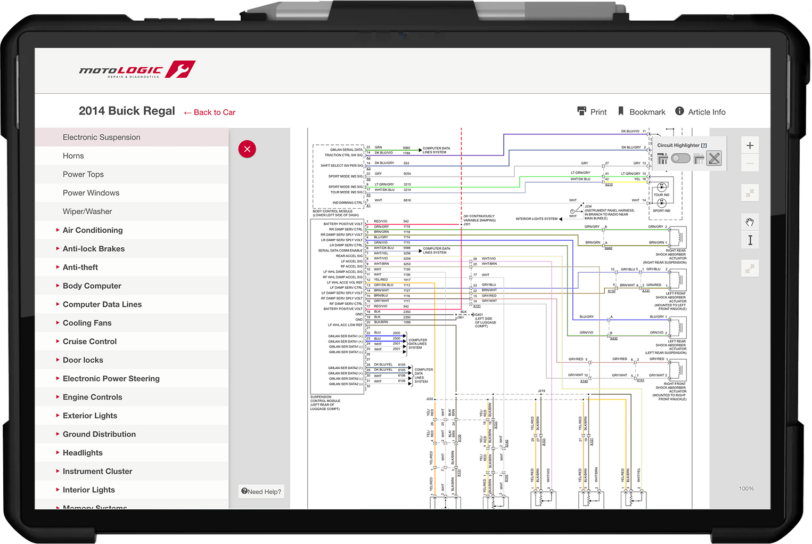Click the Exterior Lights label
The width and height of the screenshot is (812, 544).
pyautogui.click(x=90, y=416)
